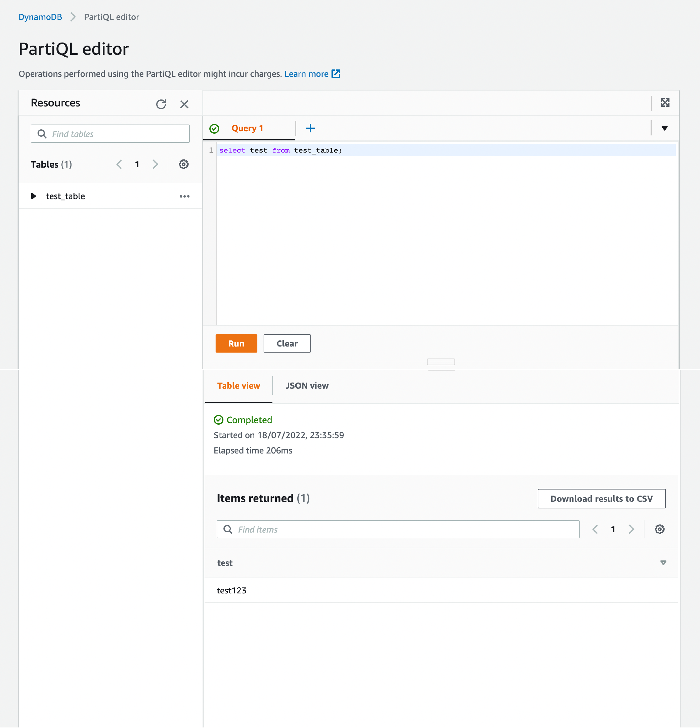Click the Started on timestamp text
The height and width of the screenshot is (728, 700).
(279, 435)
